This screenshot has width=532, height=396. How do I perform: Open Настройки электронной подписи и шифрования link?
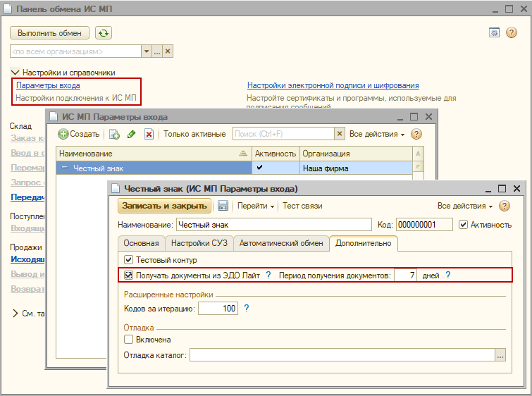pos(333,85)
